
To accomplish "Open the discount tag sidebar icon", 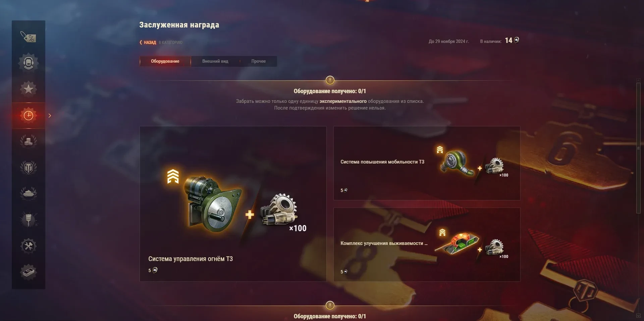I will [x=29, y=37].
